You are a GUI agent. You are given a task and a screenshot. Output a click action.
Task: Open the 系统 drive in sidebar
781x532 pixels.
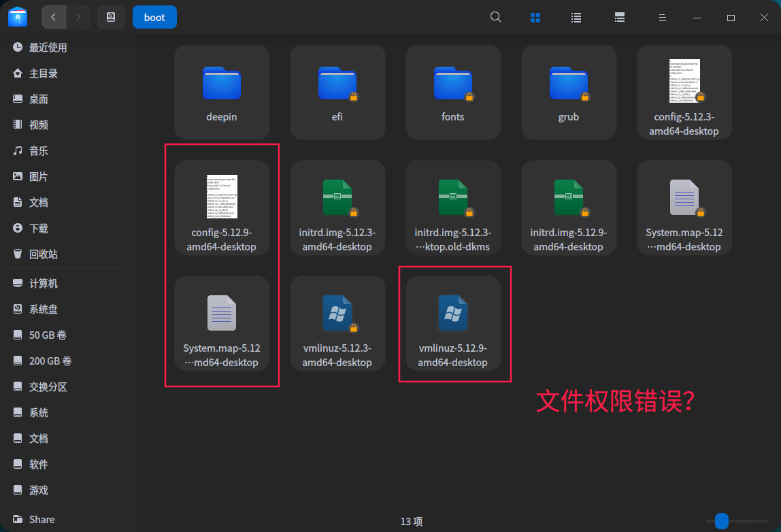coord(65,413)
